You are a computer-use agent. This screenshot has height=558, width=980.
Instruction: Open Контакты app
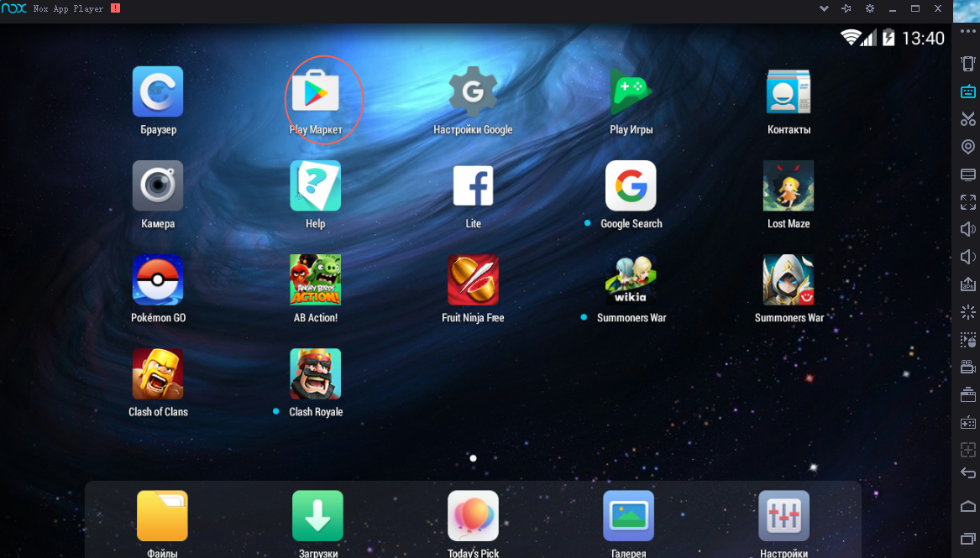[789, 91]
